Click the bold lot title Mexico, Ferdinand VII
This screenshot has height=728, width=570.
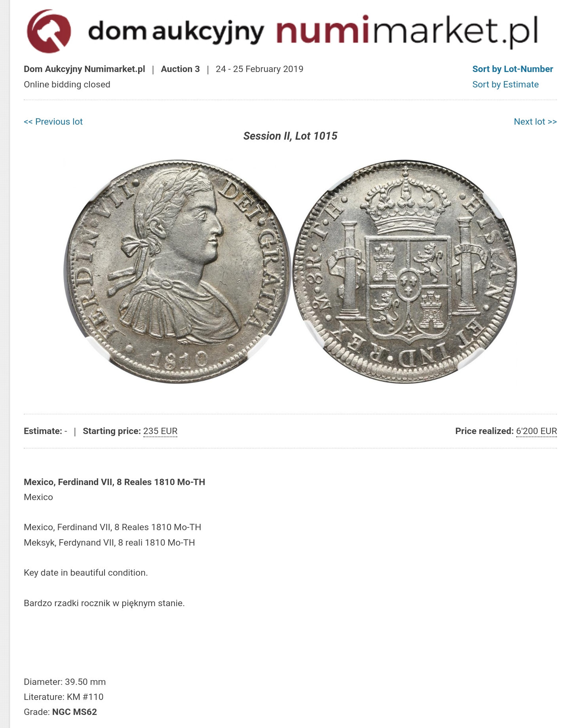click(114, 482)
